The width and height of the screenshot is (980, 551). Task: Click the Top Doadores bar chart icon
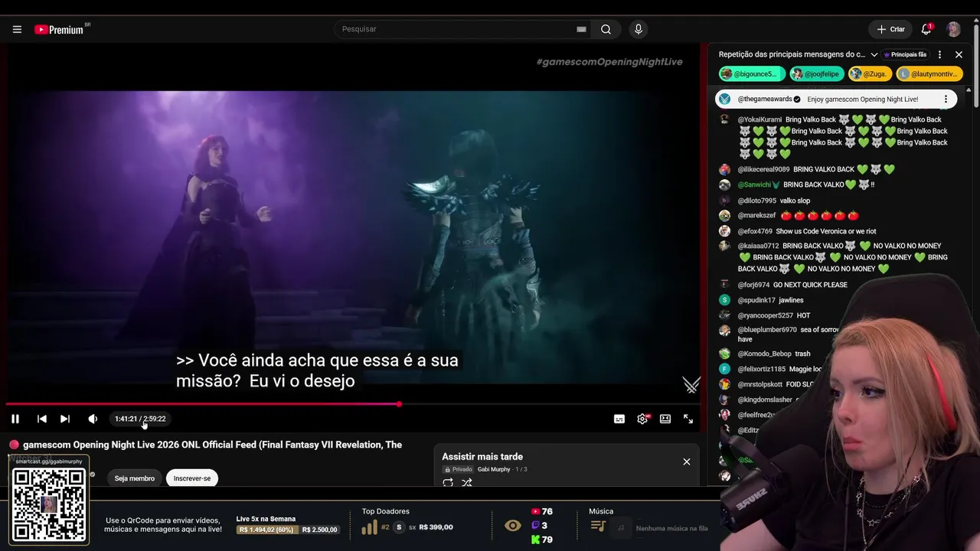(370, 527)
